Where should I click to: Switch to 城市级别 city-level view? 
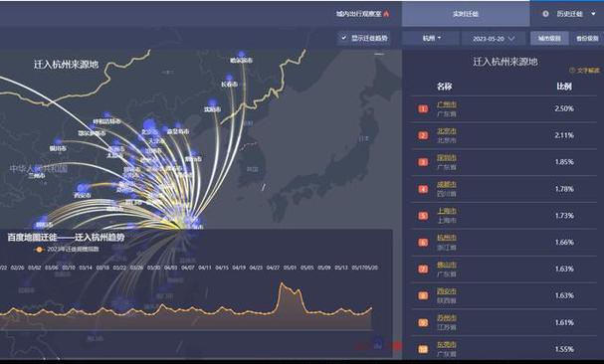pyautogui.click(x=549, y=38)
